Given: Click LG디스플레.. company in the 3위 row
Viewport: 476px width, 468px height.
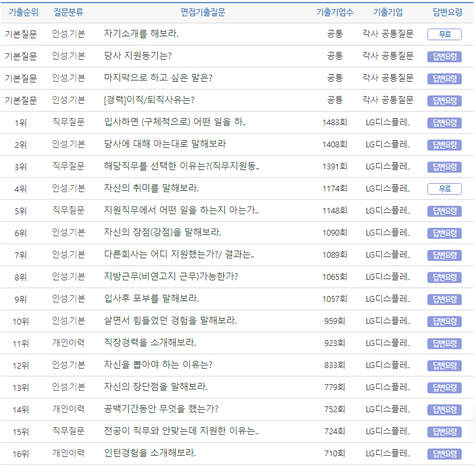Looking at the screenshot, I should (388, 167).
